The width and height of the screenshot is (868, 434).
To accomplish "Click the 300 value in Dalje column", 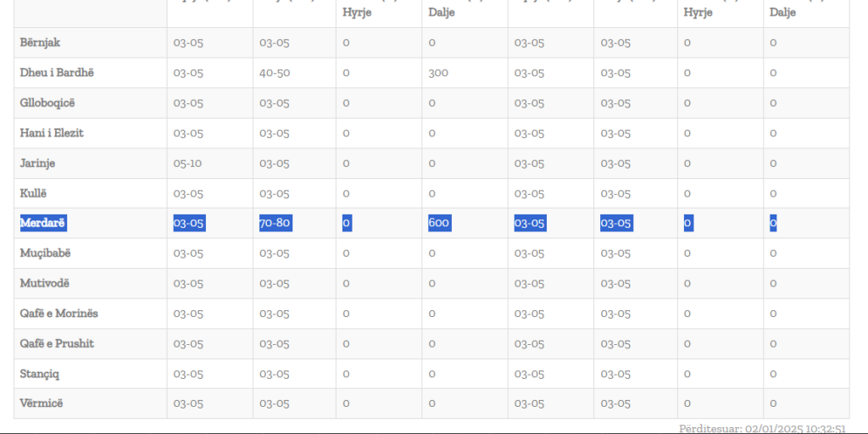I will click(x=438, y=73).
